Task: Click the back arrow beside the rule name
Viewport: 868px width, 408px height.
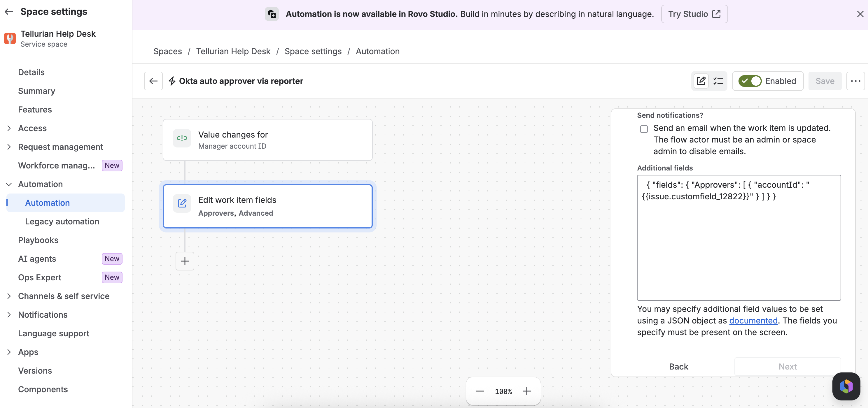Action: (x=153, y=81)
